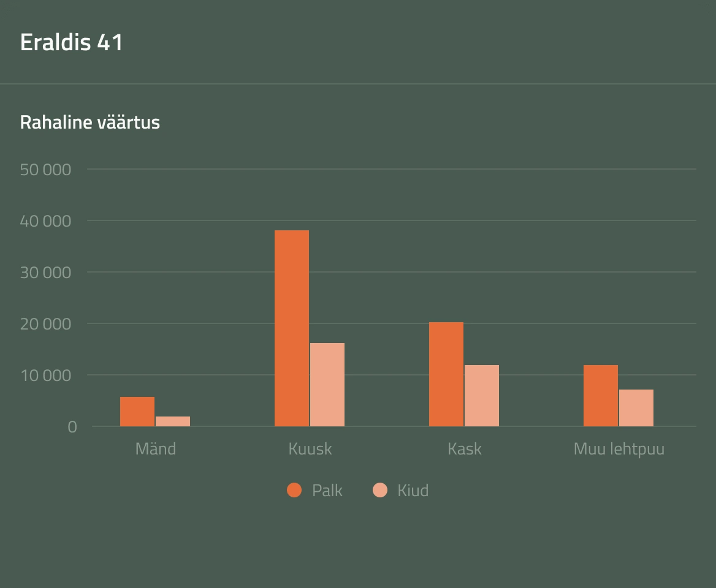
Task: Click the Muu lehtpuu axis label
Action: [x=619, y=449]
